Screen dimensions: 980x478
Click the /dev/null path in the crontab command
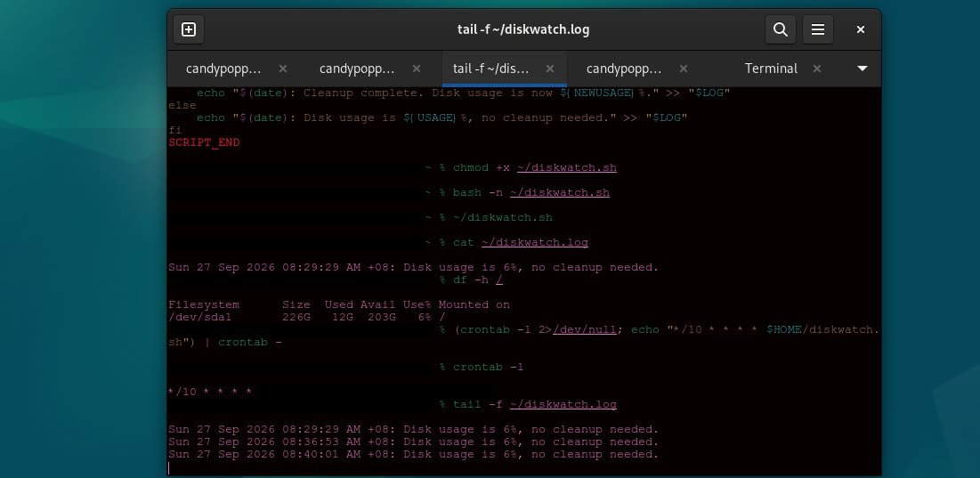pyautogui.click(x=585, y=329)
